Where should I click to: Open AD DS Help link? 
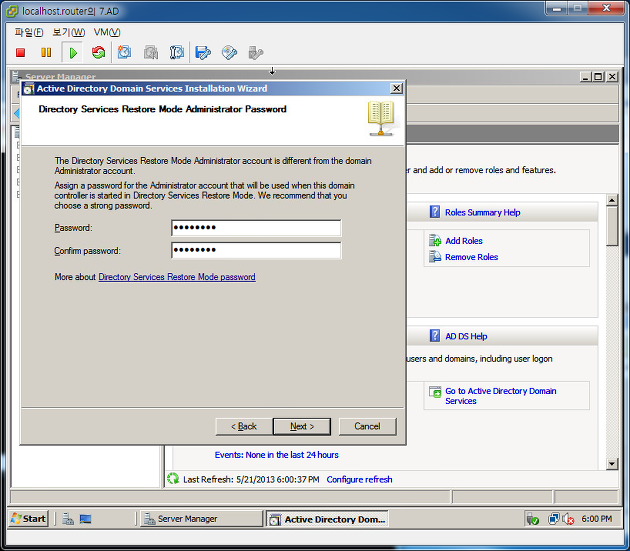pyautogui.click(x=466, y=336)
